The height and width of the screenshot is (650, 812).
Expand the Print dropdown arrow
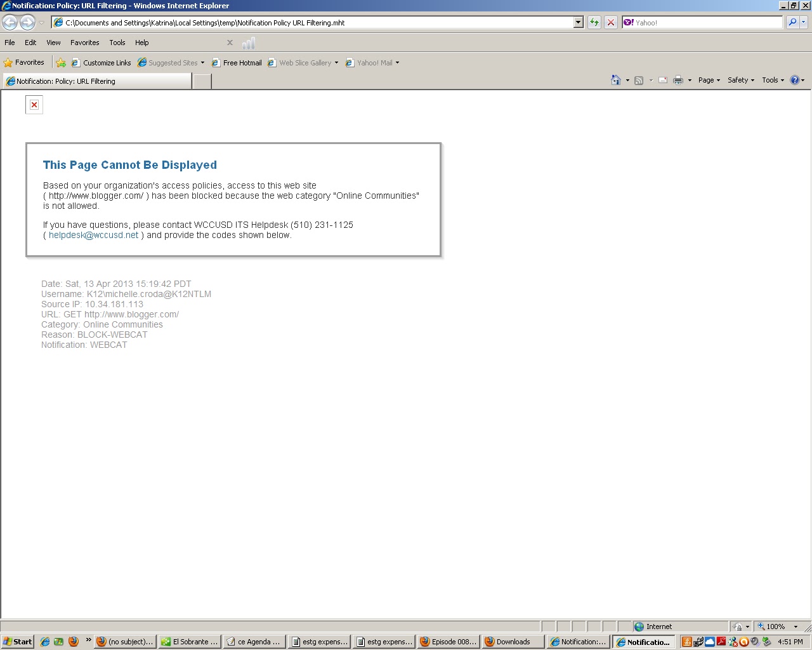click(690, 81)
